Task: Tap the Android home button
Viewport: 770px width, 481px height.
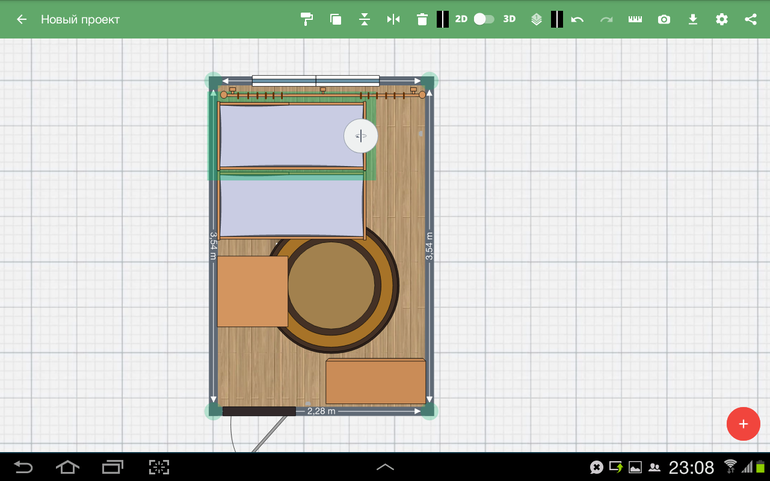Action: tap(67, 467)
